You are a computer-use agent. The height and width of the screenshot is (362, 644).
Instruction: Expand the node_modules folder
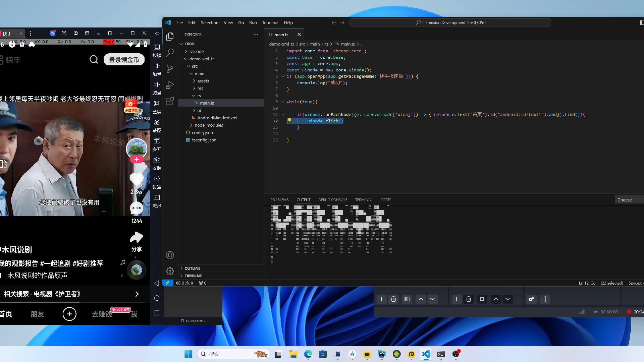(209, 125)
